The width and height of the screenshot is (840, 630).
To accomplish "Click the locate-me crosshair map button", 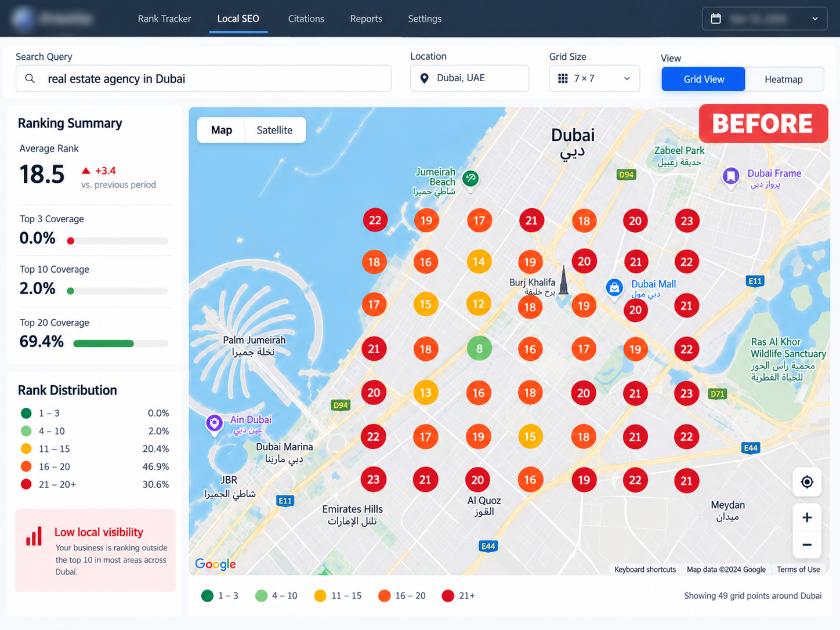I will point(807,481).
